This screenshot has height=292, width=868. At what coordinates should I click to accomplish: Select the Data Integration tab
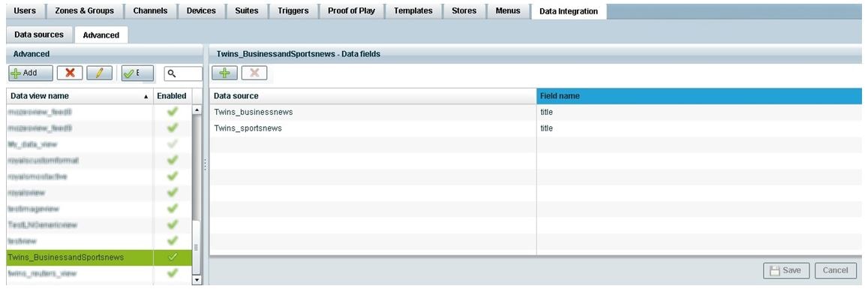569,11
